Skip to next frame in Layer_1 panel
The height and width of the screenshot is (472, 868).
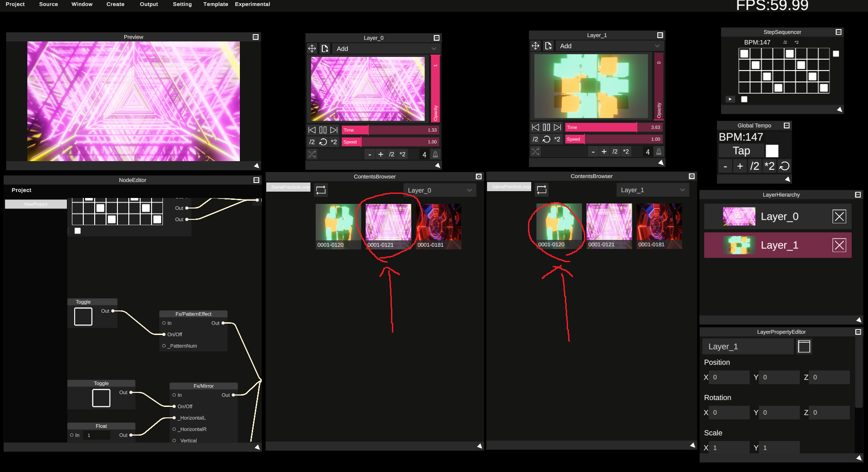click(x=557, y=127)
